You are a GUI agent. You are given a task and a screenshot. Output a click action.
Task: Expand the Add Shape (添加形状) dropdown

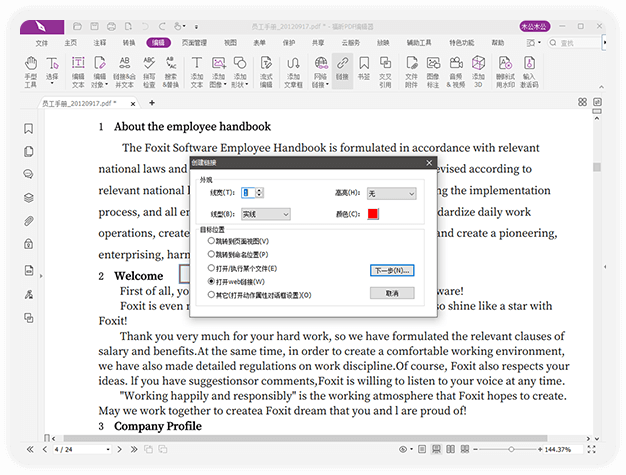point(246,84)
